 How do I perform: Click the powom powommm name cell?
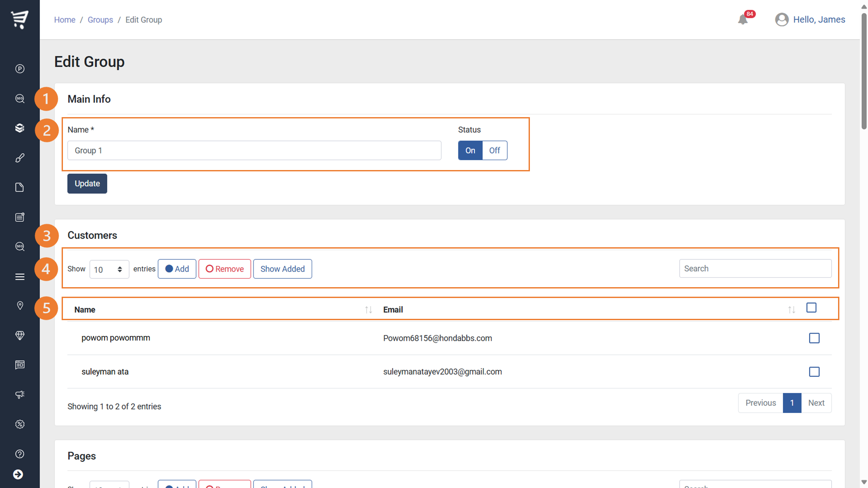coord(116,338)
